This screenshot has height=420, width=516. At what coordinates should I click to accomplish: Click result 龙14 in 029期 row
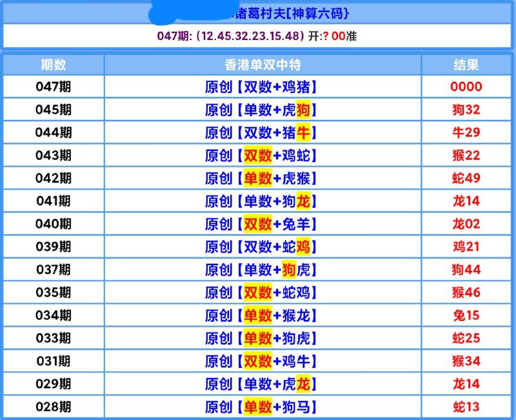point(466,384)
